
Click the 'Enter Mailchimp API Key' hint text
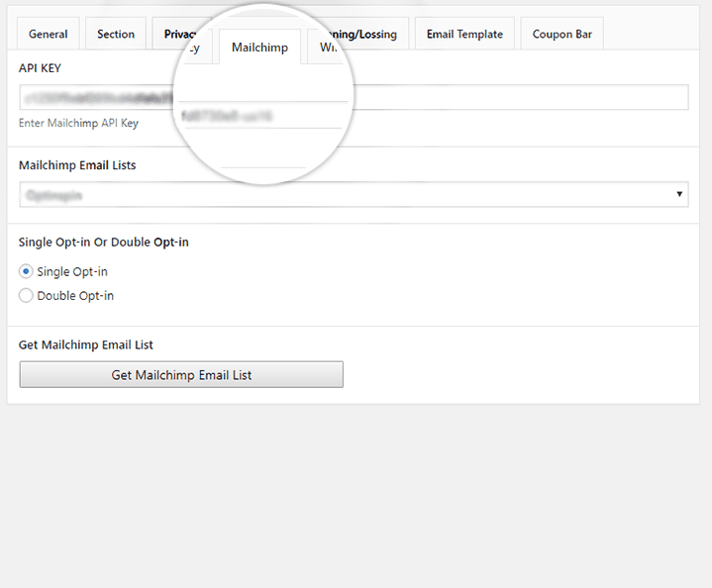78,124
